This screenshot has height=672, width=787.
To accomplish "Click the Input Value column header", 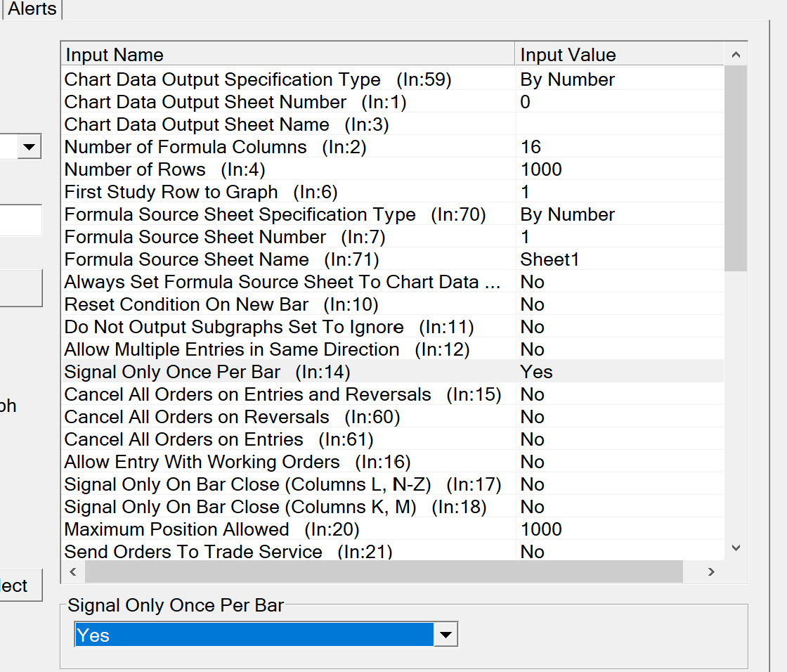I will (x=618, y=55).
